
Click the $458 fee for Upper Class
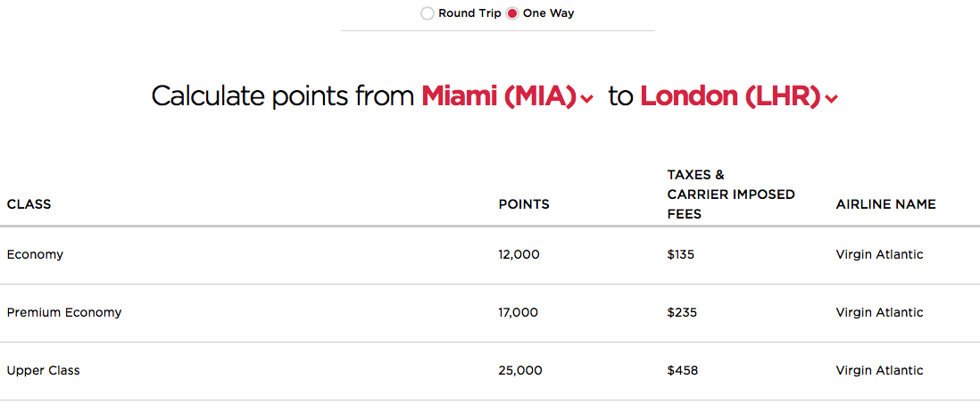[x=683, y=370]
